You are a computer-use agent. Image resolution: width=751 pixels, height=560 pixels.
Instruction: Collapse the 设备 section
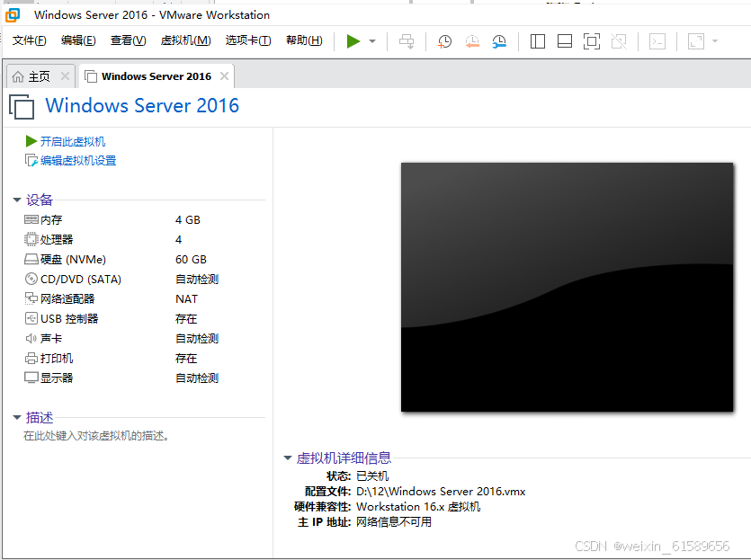coord(17,200)
